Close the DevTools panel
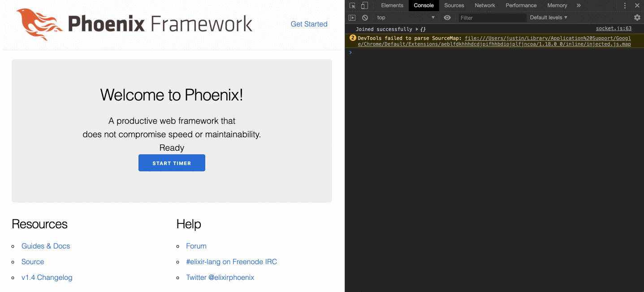Screen dimensions: 644x292 click(x=637, y=5)
